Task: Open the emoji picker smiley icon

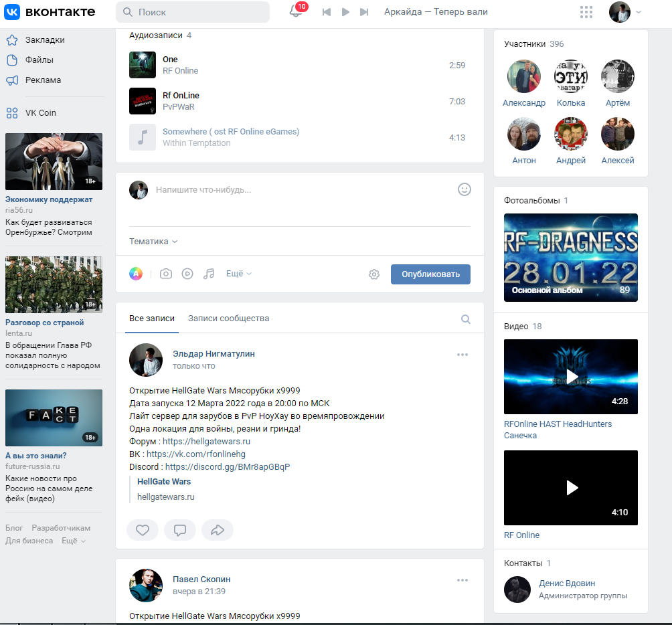Action: point(464,189)
